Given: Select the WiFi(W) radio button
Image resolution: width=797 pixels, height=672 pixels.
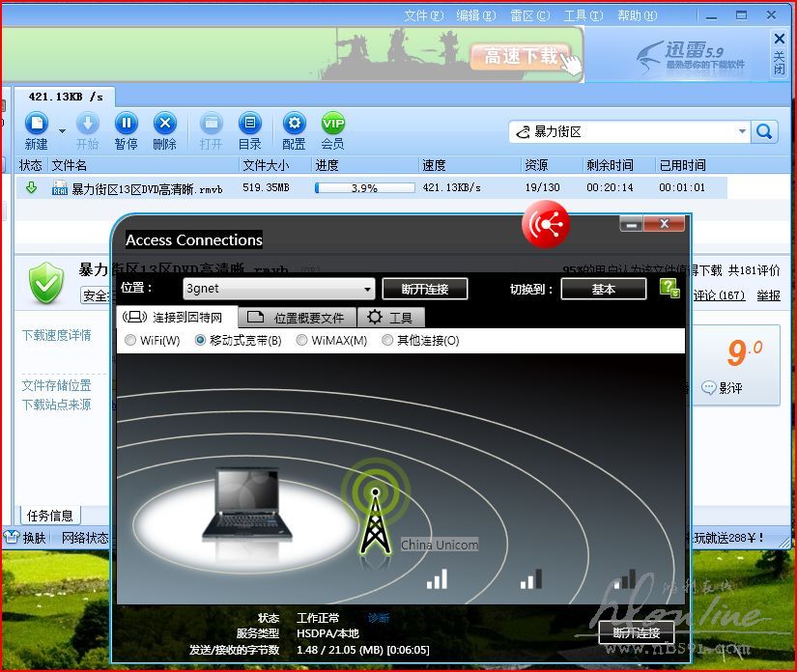Looking at the screenshot, I should pyautogui.click(x=131, y=341).
